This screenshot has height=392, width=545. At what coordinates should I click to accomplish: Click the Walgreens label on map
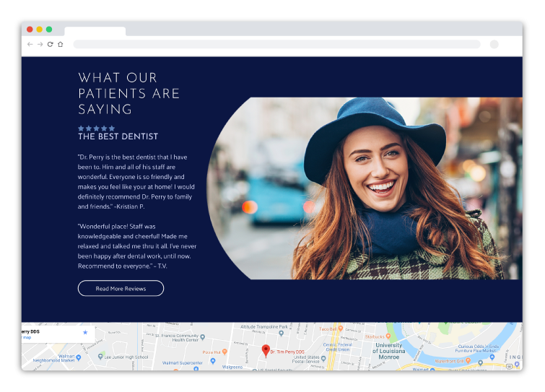click(x=232, y=367)
